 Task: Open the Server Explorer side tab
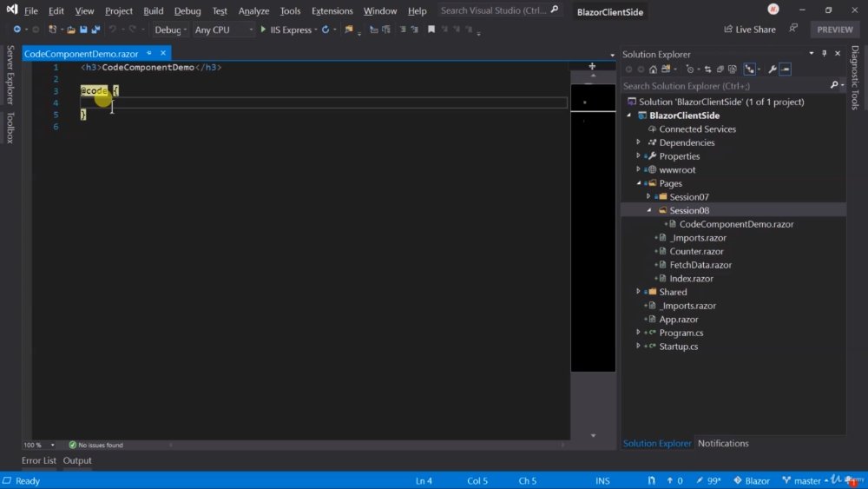point(10,75)
